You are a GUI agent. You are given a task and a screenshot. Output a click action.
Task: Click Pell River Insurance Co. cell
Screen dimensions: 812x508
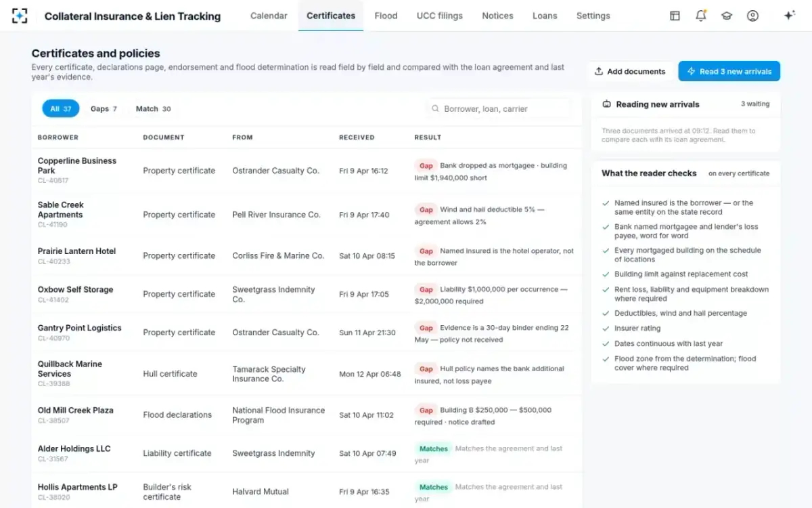pos(276,215)
